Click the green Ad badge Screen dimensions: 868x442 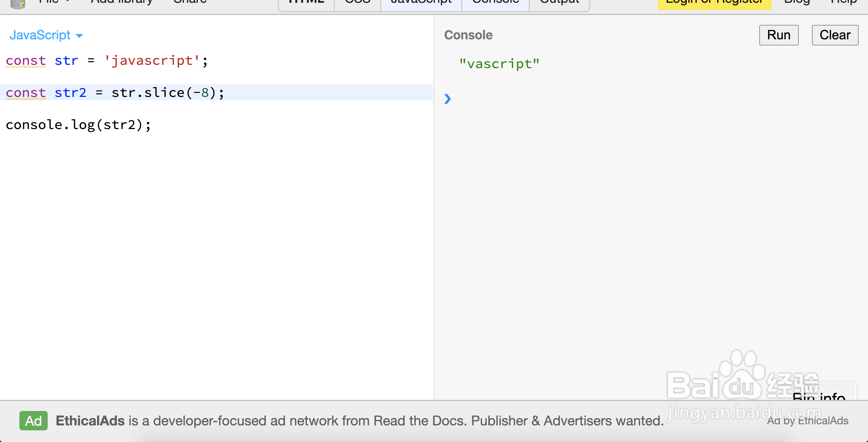tap(33, 420)
